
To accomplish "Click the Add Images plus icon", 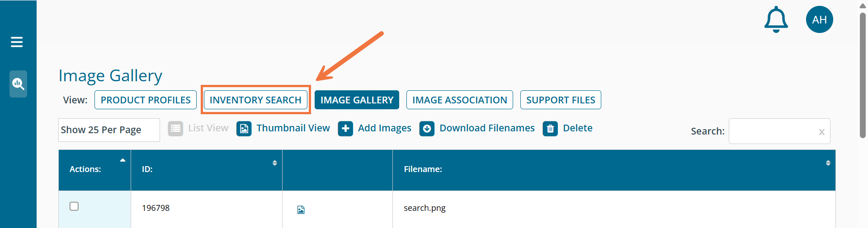I will point(345,129).
